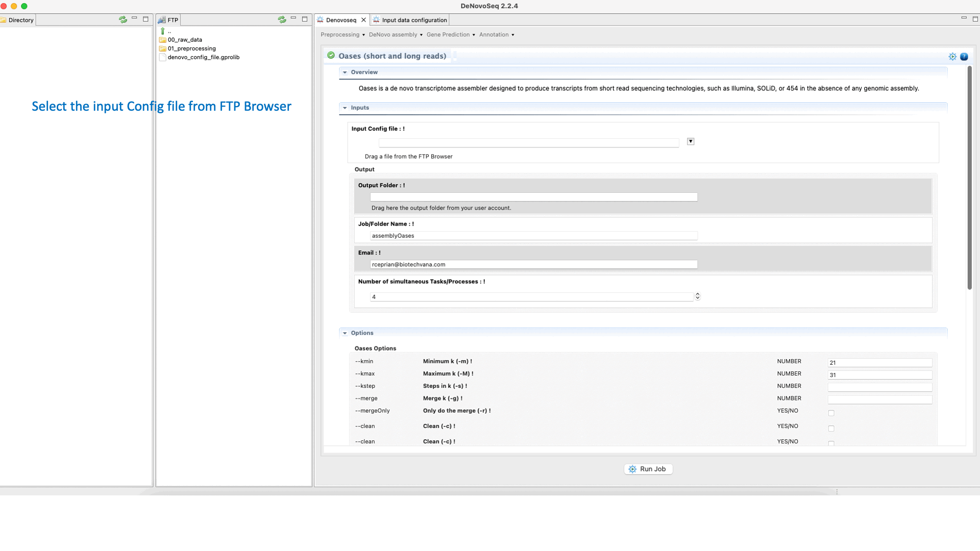This screenshot has width=980, height=551.
Task: Click the Run Job button
Action: [648, 469]
